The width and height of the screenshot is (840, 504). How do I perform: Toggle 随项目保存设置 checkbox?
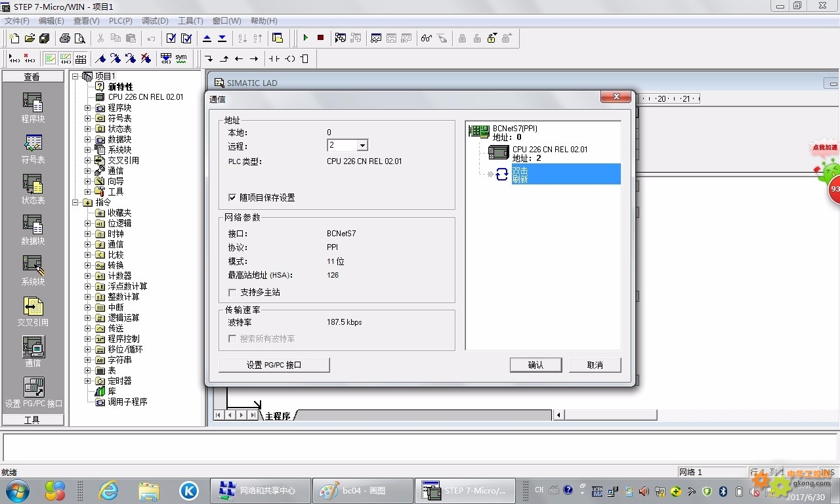click(x=232, y=198)
